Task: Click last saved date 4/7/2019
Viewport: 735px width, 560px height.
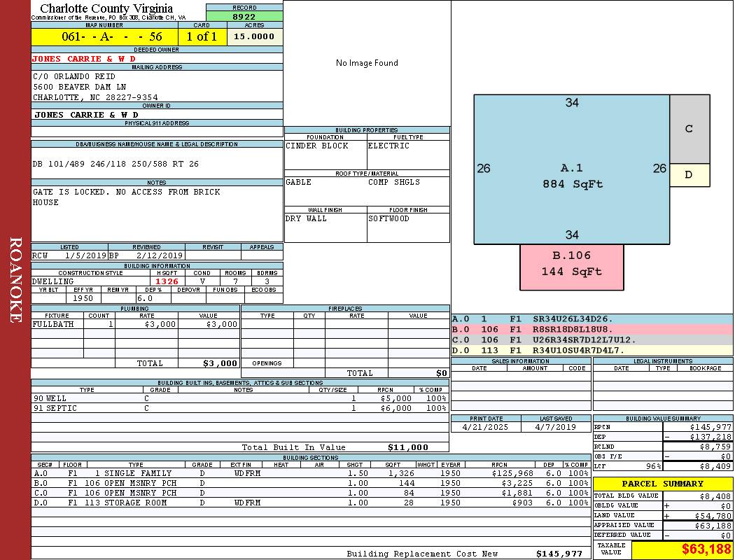Action: tap(556, 428)
